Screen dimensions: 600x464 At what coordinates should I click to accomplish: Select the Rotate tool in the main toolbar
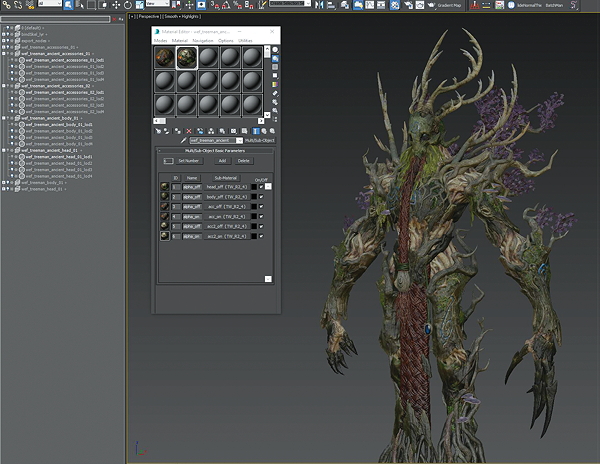tap(128, 5)
